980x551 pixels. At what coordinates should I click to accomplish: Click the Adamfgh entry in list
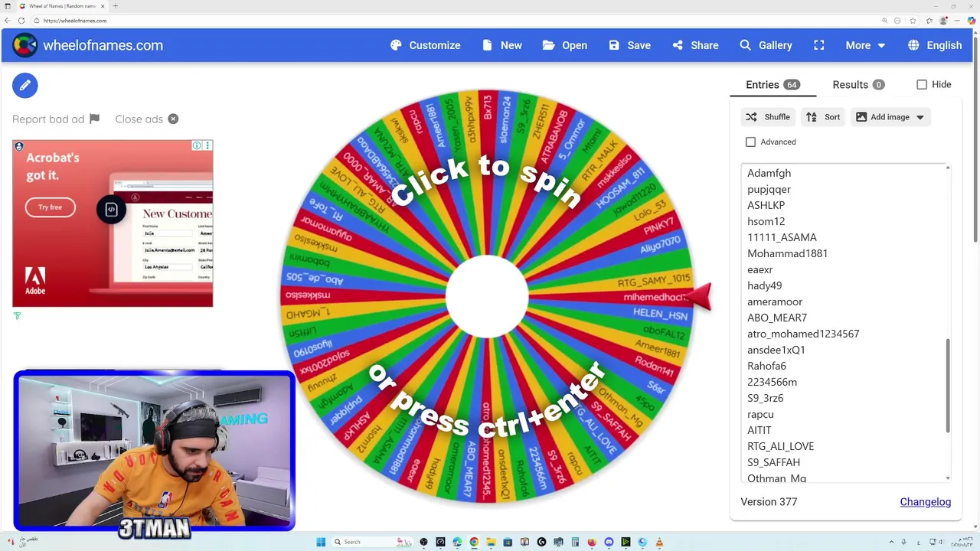click(769, 173)
